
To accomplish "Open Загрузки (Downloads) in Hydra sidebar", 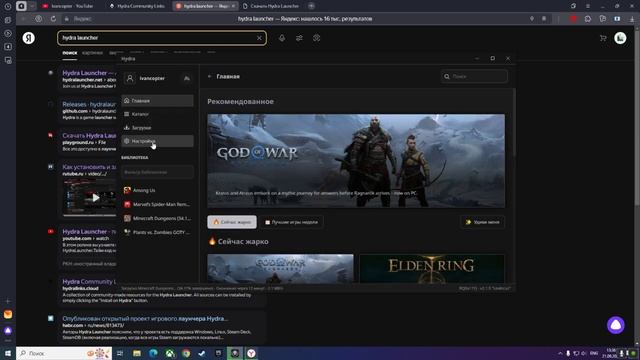I will (x=157, y=127).
